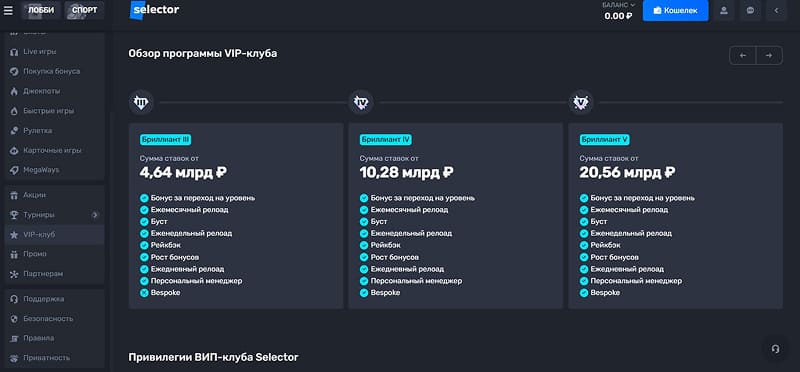Open the user profile icon
The width and height of the screenshot is (800, 372).
[723, 10]
